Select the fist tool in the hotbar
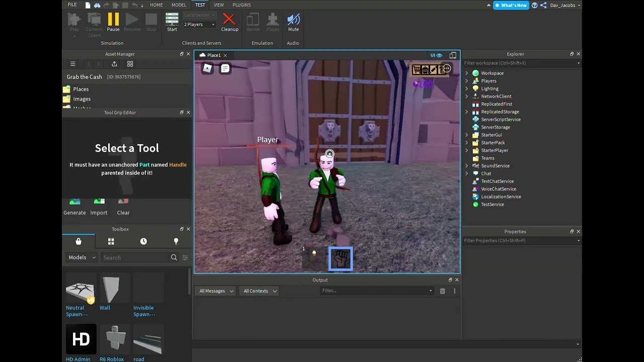Image resolution: width=644 pixels, height=362 pixels. (341, 259)
